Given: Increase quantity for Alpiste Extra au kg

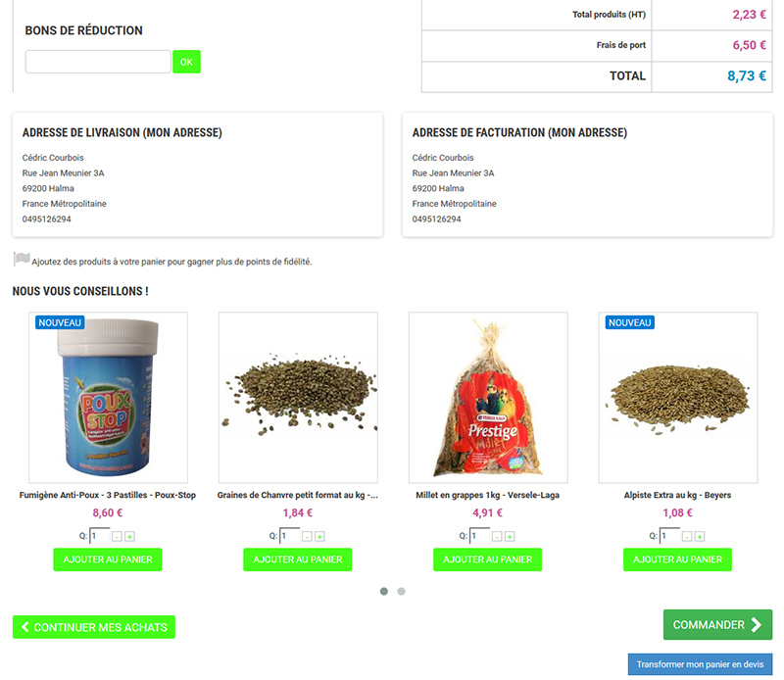Looking at the screenshot, I should click(700, 537).
